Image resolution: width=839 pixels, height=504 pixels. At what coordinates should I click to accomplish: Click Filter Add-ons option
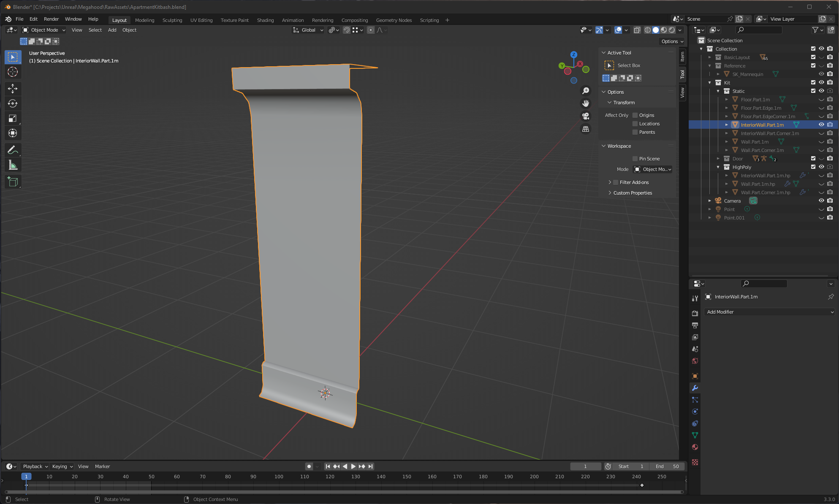(x=633, y=182)
